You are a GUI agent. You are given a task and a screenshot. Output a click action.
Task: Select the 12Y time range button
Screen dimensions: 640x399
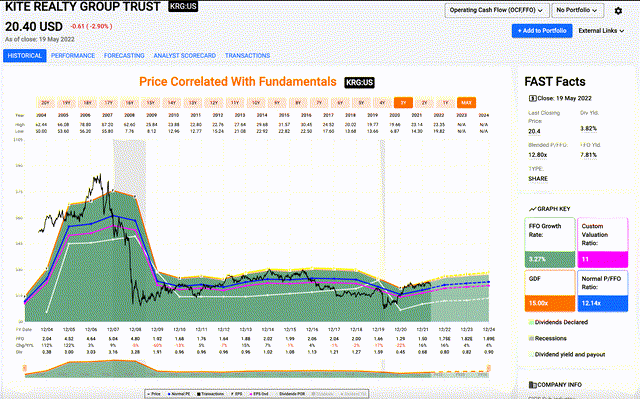[214, 103]
